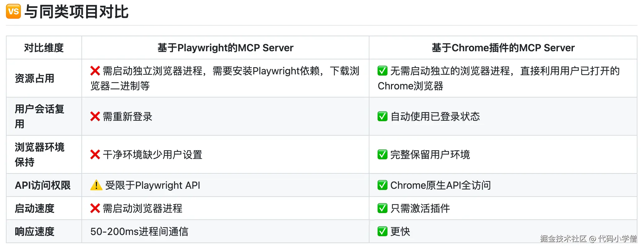Click the green check beside Chrome原生API全访问
644x250 pixels.
pos(382,185)
